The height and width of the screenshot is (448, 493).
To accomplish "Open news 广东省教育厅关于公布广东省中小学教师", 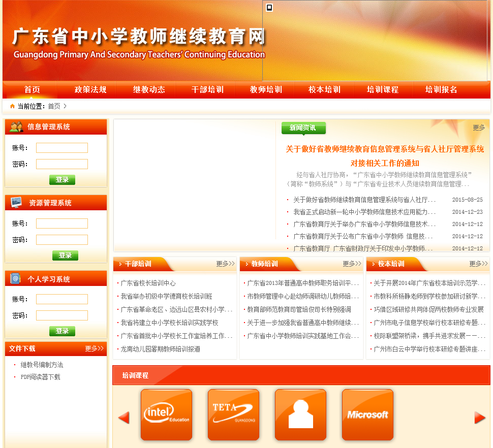I will click(x=363, y=236).
